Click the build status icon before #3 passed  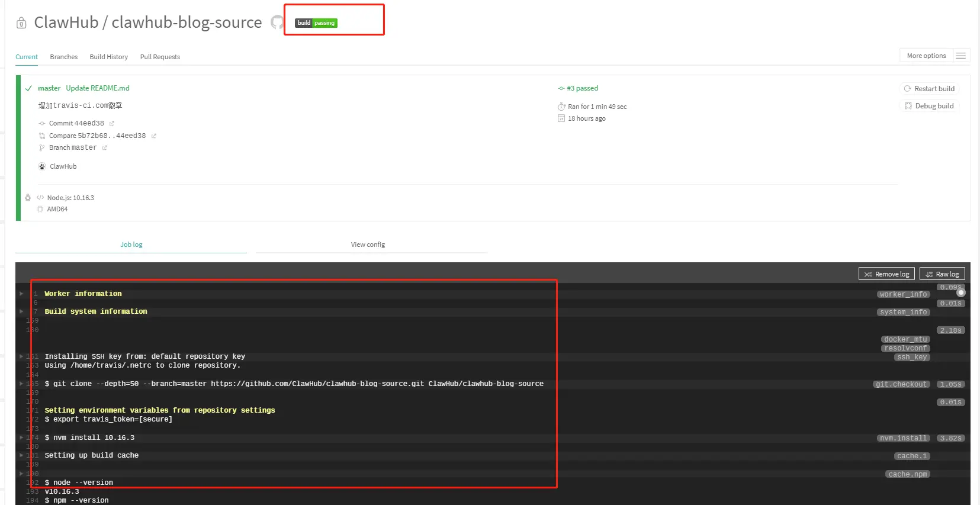(x=561, y=88)
